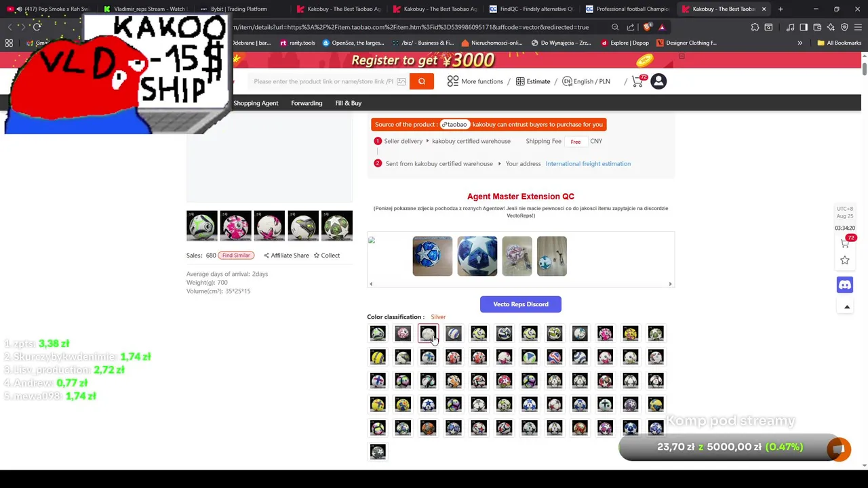Close the active Kakobuy tab
Image resolution: width=868 pixels, height=488 pixels.
tap(764, 9)
